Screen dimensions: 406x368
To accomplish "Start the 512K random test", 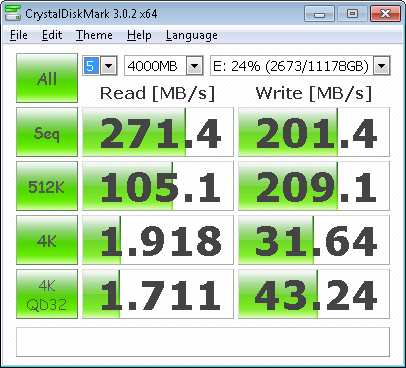I will pyautogui.click(x=47, y=186).
